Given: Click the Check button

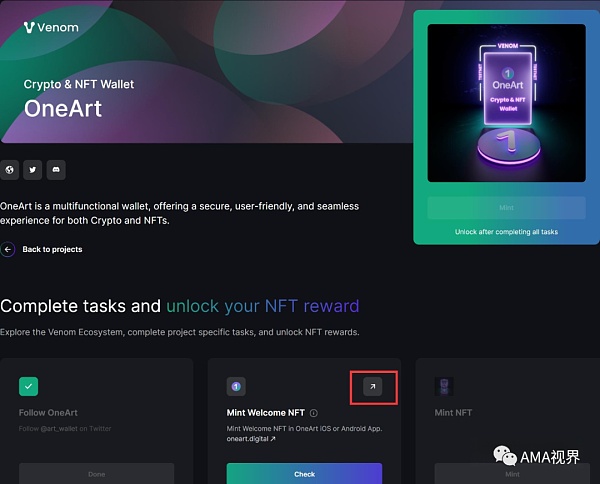Looking at the screenshot, I should [x=304, y=474].
